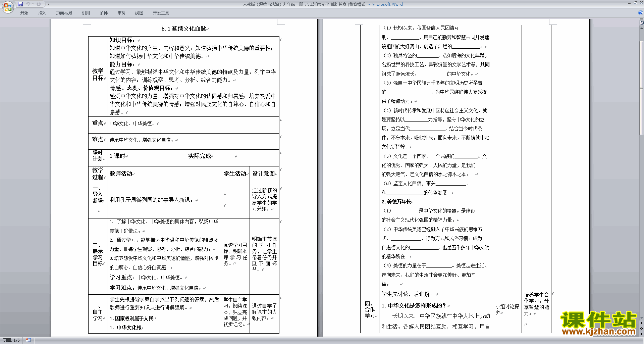
Task: Open the 邮件 ribbon tab
Action: [x=104, y=13]
